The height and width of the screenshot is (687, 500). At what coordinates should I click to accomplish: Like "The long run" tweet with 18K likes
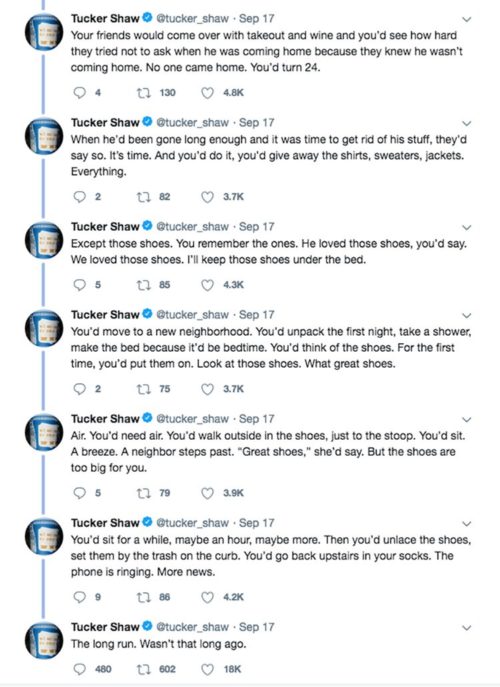pos(207,669)
